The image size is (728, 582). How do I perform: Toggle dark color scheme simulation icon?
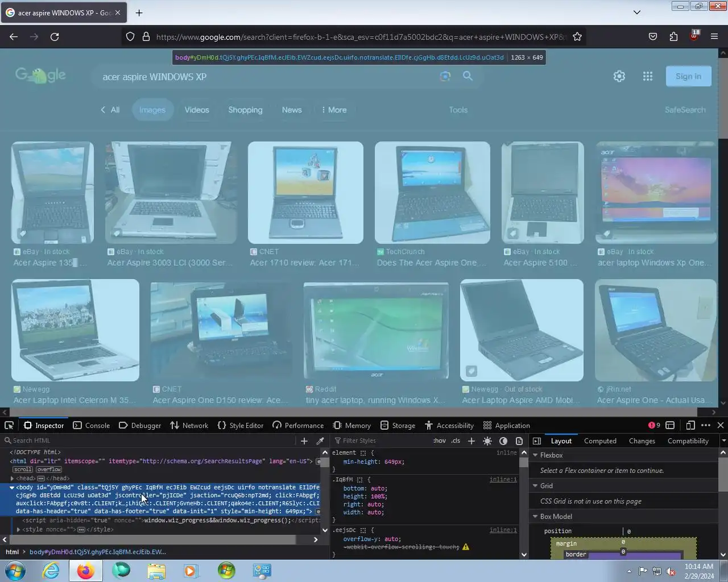pyautogui.click(x=503, y=440)
